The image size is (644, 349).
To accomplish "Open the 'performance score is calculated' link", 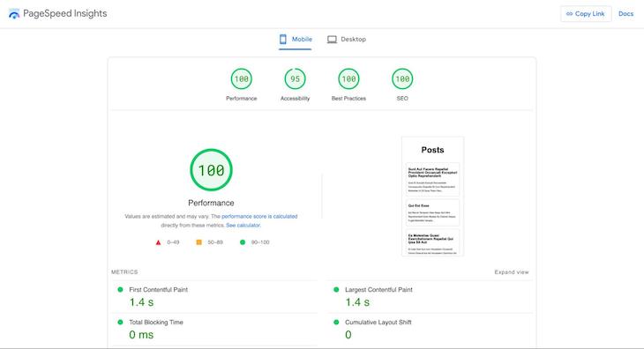I will pos(259,216).
